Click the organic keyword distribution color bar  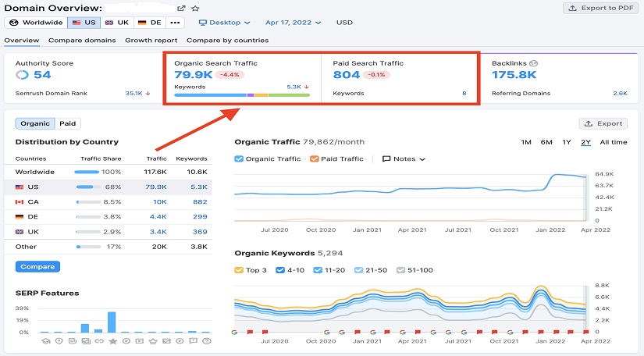242,95
